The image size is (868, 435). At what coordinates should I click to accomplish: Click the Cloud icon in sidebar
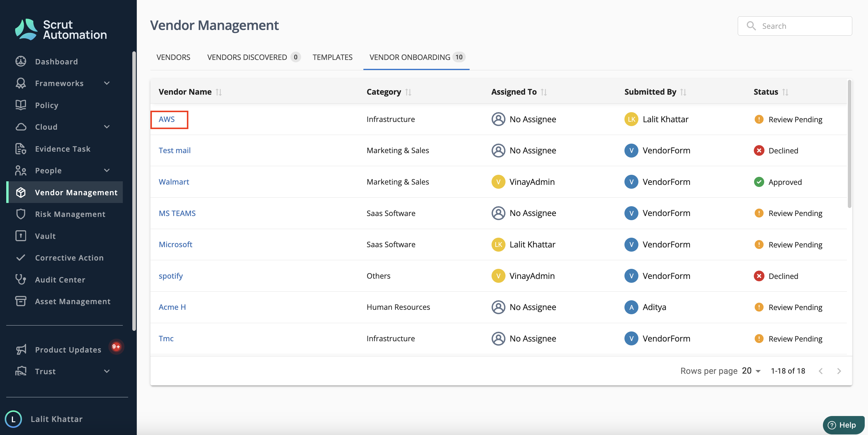[x=21, y=127]
